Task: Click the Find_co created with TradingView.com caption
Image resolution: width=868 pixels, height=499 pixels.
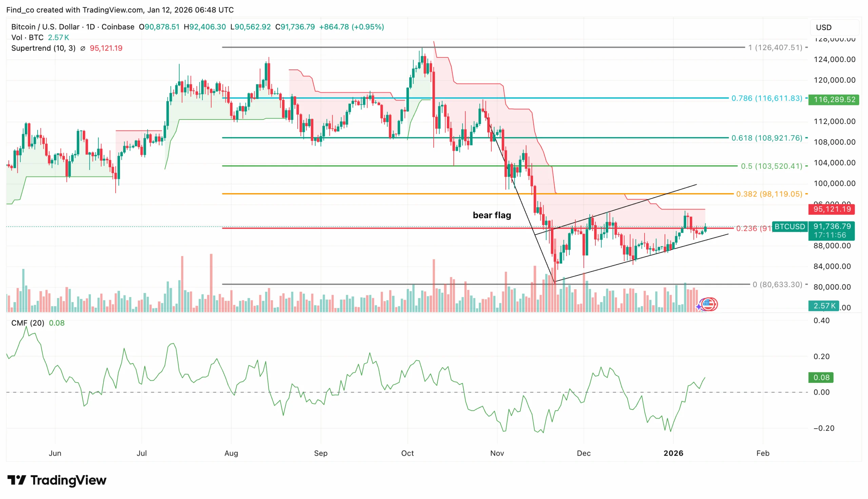Action: [120, 9]
